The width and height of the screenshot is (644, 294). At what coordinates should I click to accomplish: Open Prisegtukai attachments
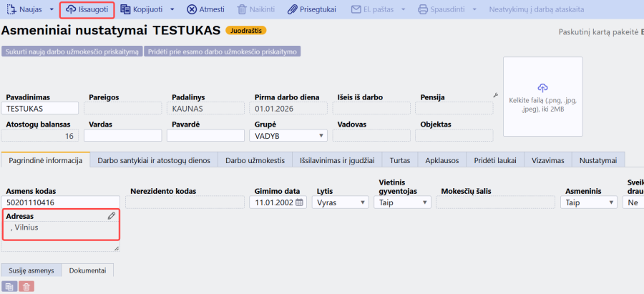click(x=312, y=9)
